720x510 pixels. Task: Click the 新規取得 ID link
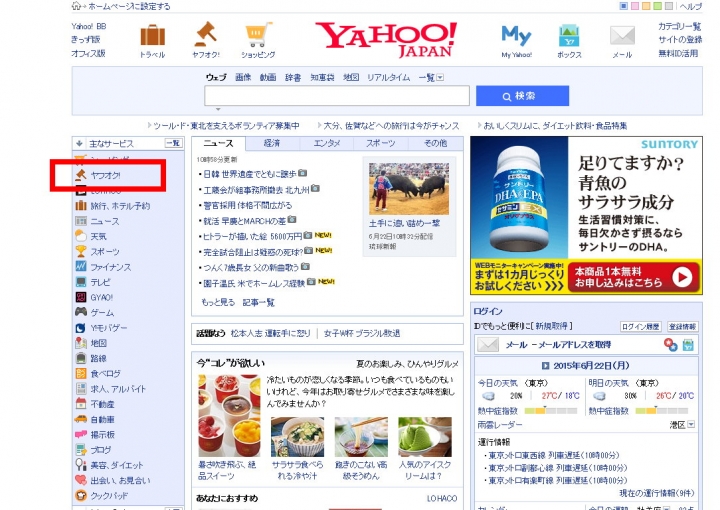pos(551,326)
